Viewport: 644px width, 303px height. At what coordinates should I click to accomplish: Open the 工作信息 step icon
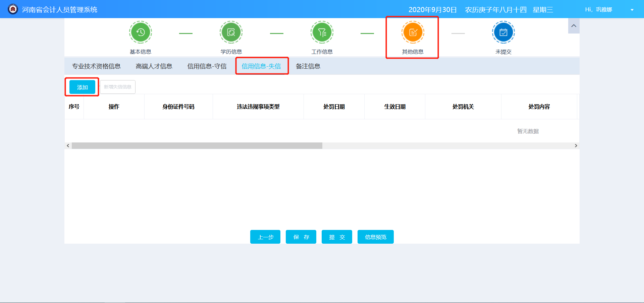pos(322,32)
